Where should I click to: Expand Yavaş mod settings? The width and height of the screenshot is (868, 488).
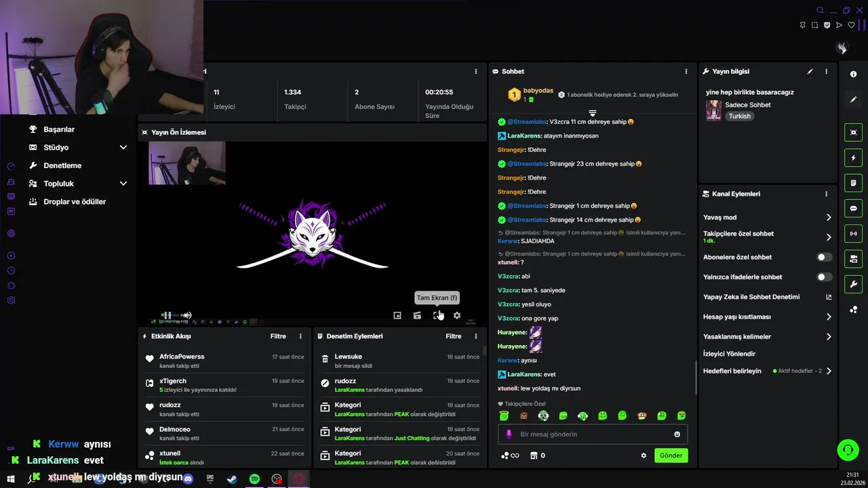(829, 218)
